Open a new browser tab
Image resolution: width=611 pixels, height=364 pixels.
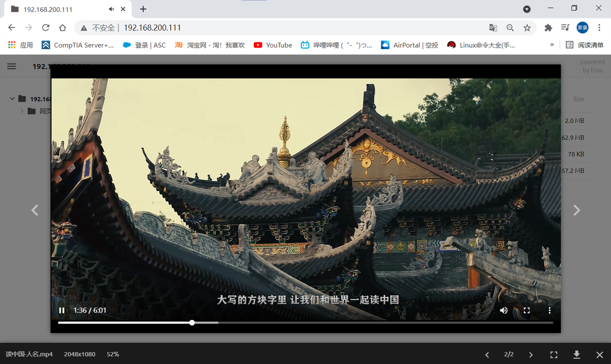click(x=143, y=9)
